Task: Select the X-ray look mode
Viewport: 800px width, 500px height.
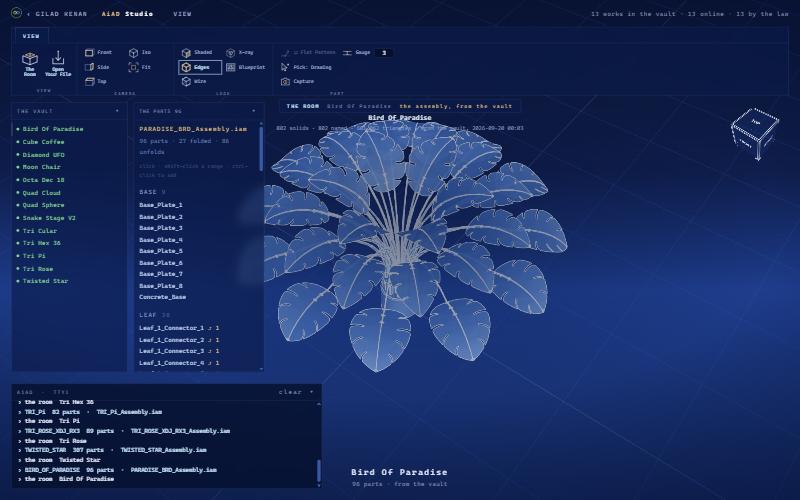Action: tap(240, 53)
